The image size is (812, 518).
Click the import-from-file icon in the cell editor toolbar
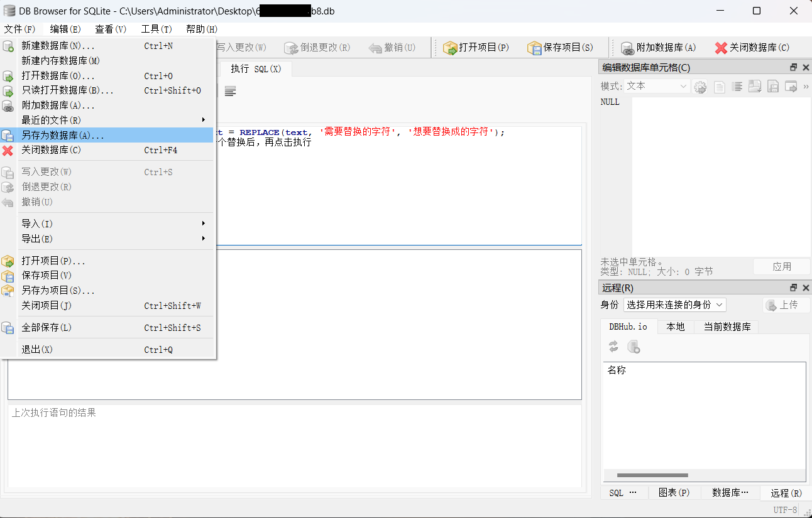tap(755, 87)
